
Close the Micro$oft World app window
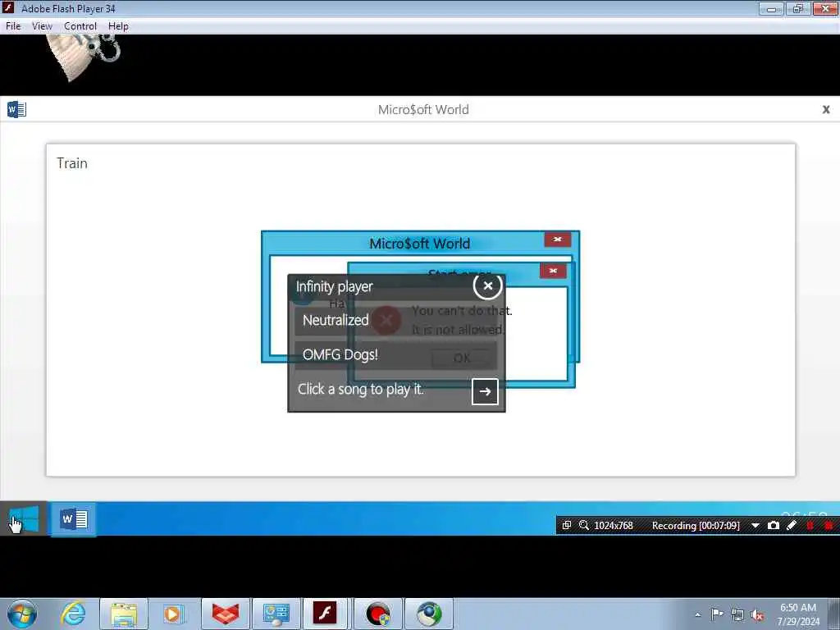(x=826, y=109)
